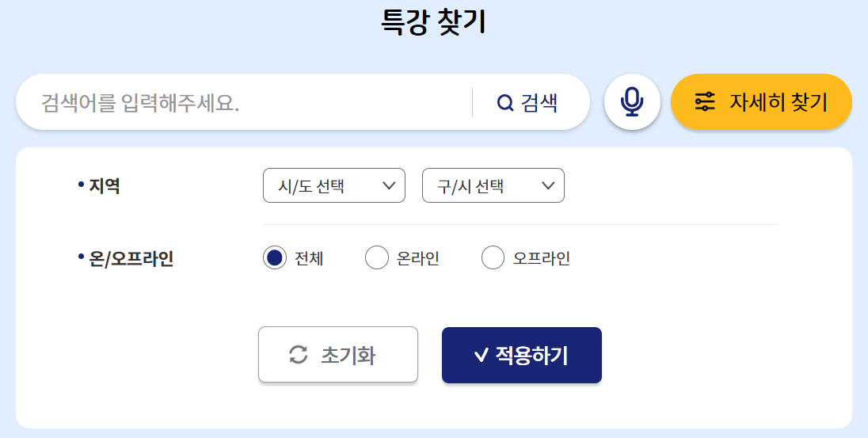The height and width of the screenshot is (438, 868).
Task: Click the chevron arrow of 시/도 선택
Action: [x=389, y=185]
